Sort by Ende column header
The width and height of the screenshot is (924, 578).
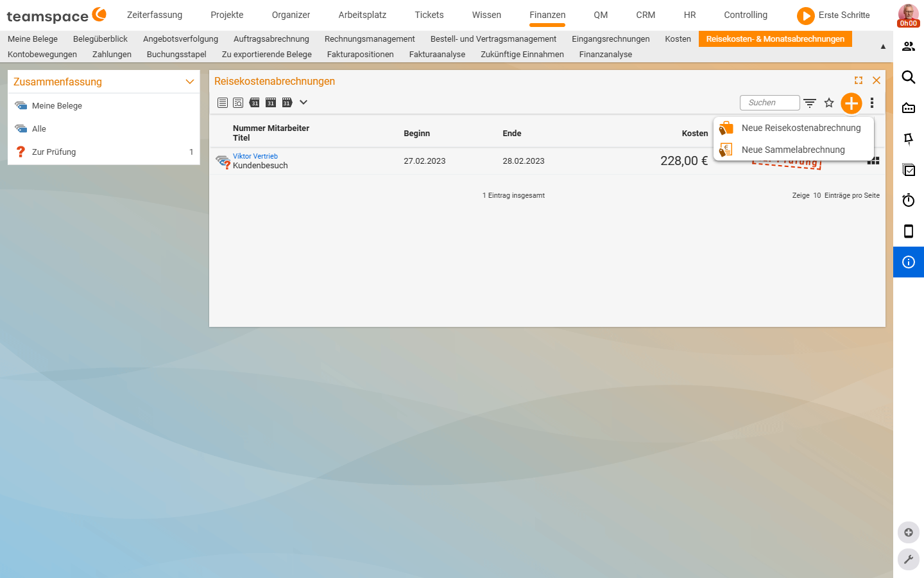(x=512, y=133)
